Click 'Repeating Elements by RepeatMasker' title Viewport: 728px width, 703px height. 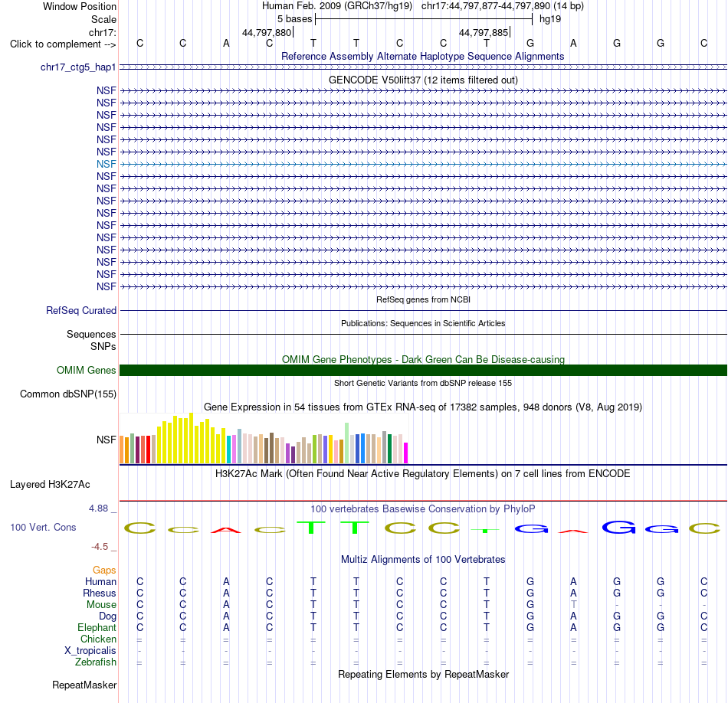[x=423, y=674]
